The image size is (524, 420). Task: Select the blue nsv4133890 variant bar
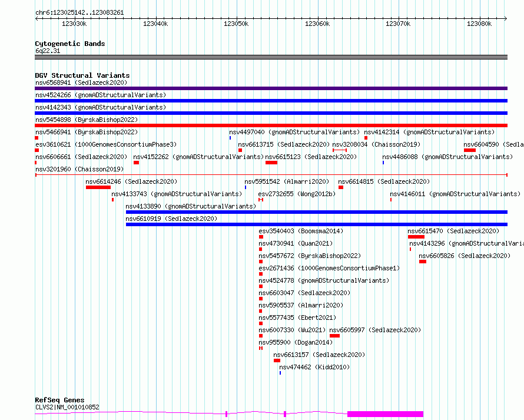pos(317,212)
